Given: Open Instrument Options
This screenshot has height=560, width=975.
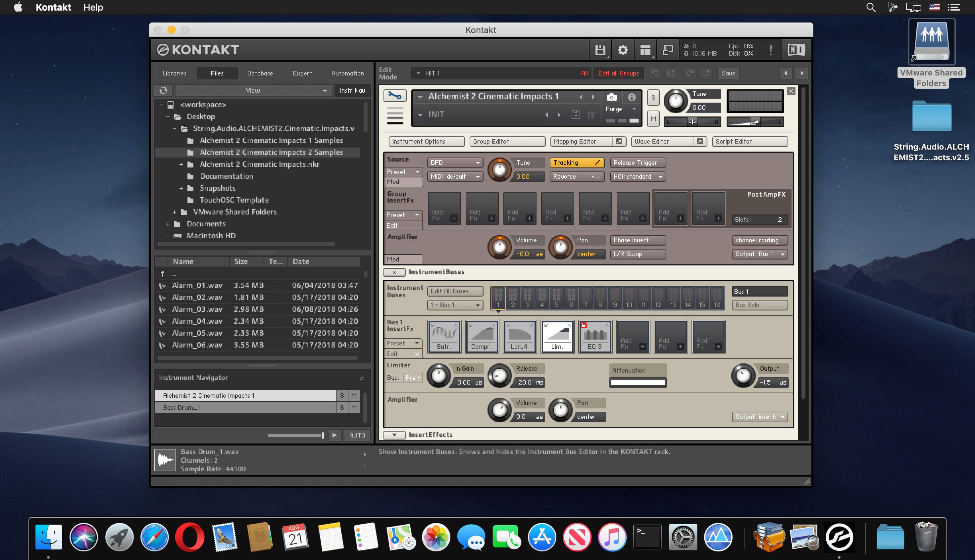Looking at the screenshot, I should (426, 142).
